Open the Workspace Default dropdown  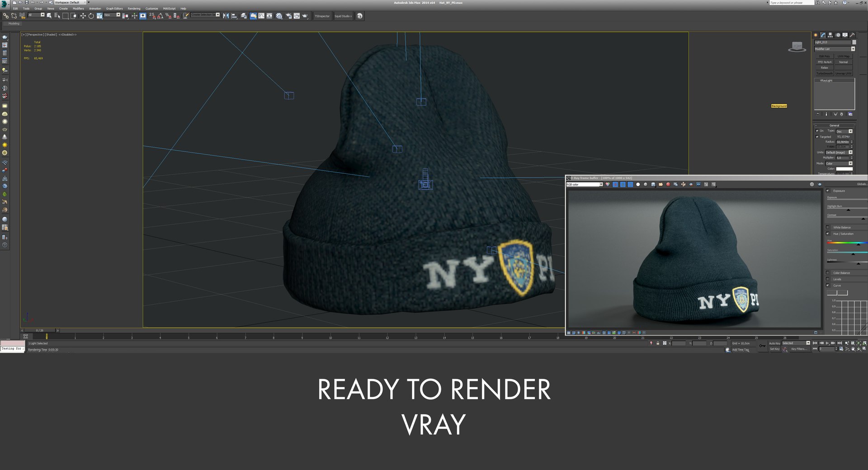point(70,2)
